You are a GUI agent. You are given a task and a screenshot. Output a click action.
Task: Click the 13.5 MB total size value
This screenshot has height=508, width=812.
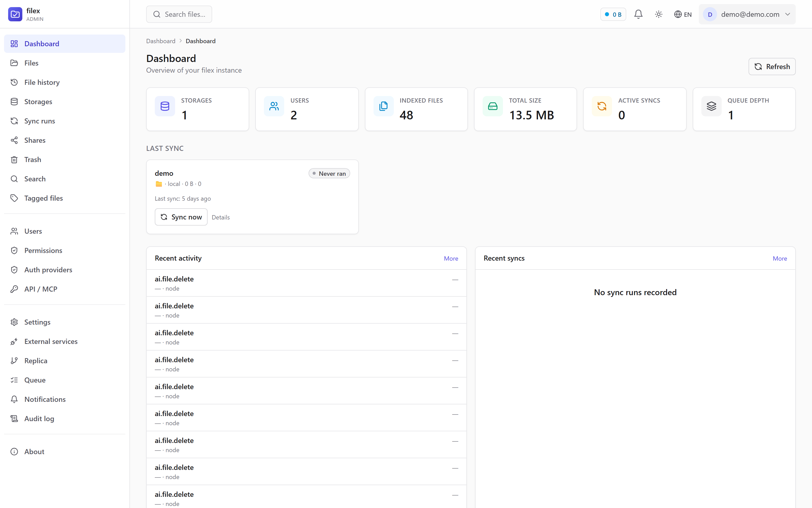(x=532, y=115)
